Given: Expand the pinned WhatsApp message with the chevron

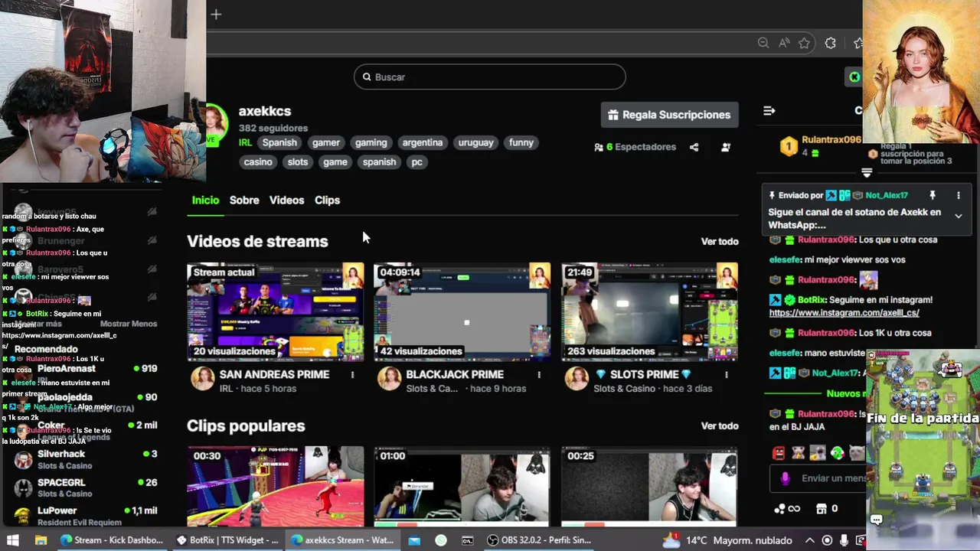Looking at the screenshot, I should pos(958,217).
